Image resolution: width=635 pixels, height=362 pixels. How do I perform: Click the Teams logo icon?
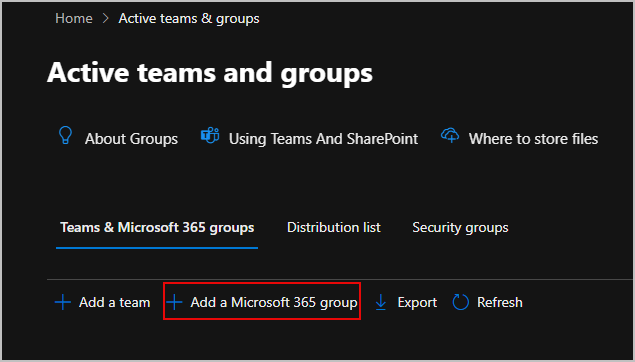(210, 135)
